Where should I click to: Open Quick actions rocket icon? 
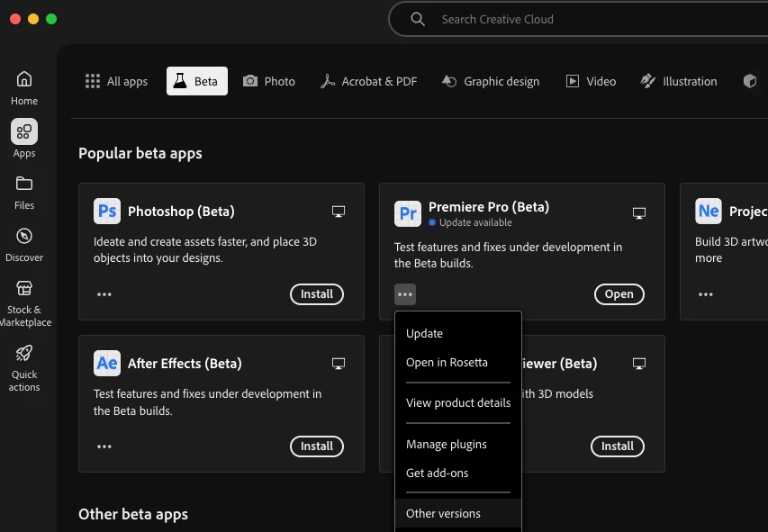click(x=24, y=353)
